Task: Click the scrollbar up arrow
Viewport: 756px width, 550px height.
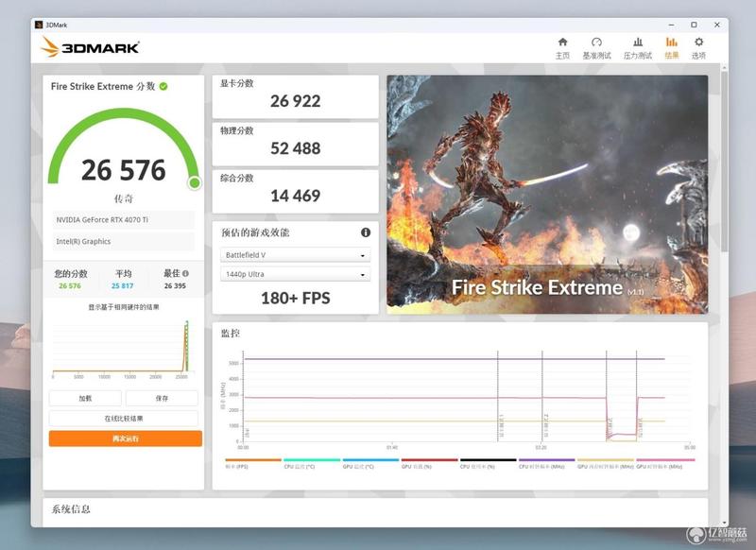Action: pyautogui.click(x=724, y=68)
